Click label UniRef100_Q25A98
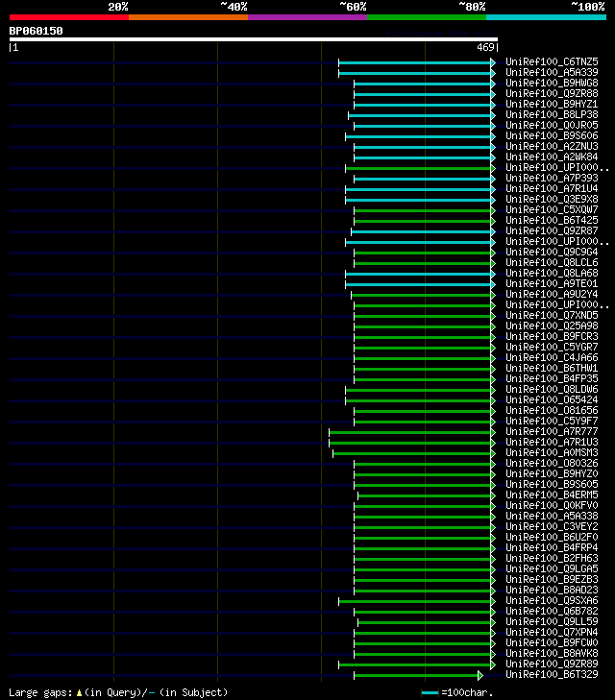 point(552,326)
